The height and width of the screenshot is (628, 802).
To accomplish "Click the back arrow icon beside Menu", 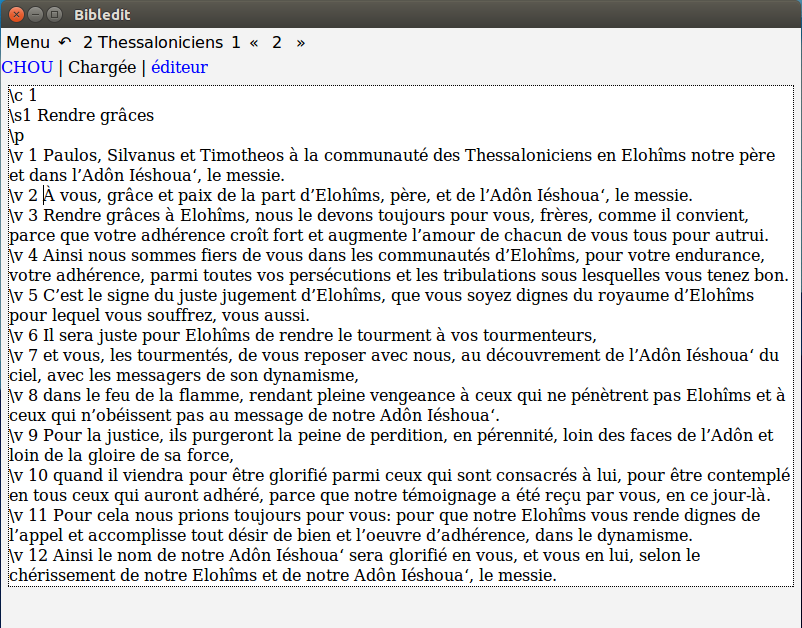I will point(65,42).
